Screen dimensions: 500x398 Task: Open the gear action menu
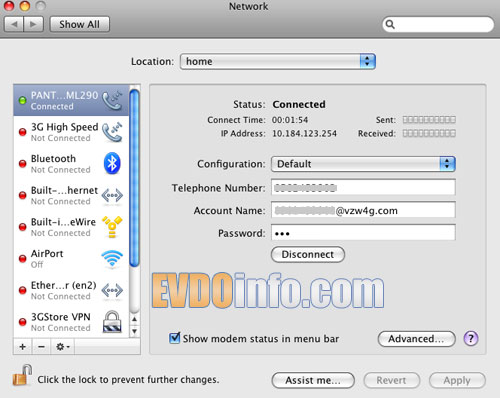(x=63, y=347)
